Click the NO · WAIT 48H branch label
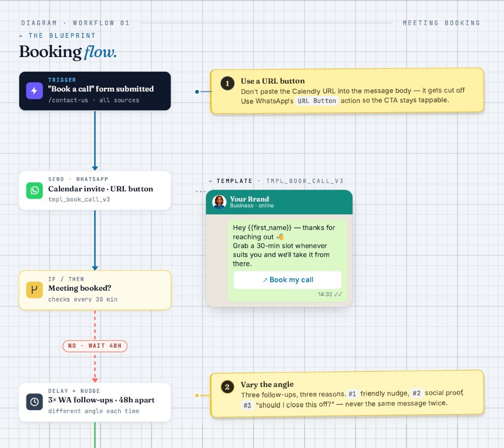 point(95,346)
